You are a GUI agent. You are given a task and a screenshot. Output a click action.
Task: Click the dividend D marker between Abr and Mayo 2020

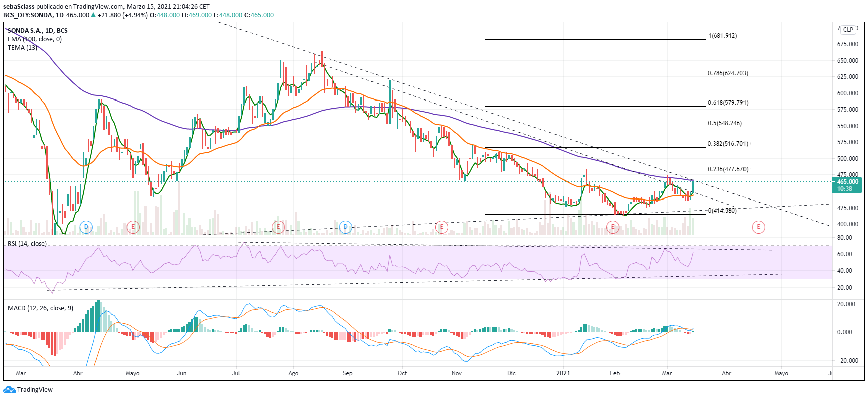(86, 227)
